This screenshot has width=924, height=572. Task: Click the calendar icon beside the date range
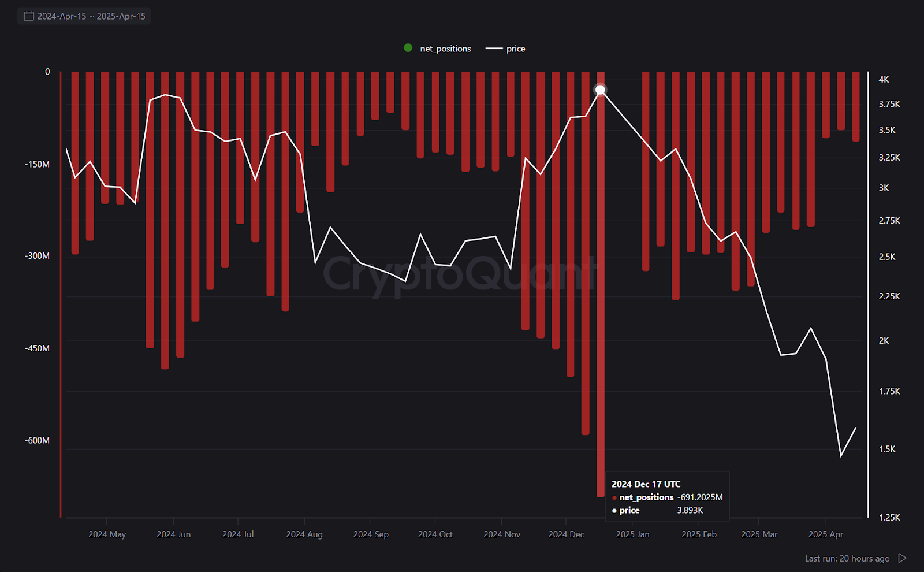(28, 16)
